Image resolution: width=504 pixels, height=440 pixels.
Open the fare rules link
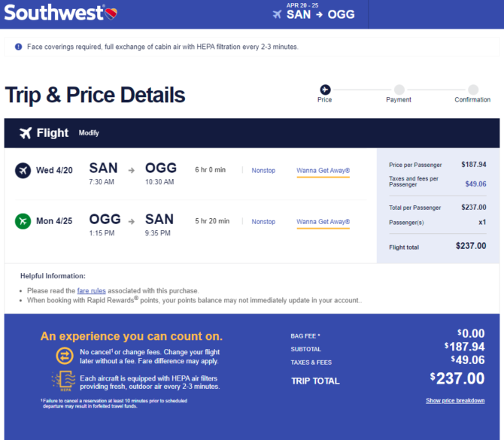click(x=91, y=291)
